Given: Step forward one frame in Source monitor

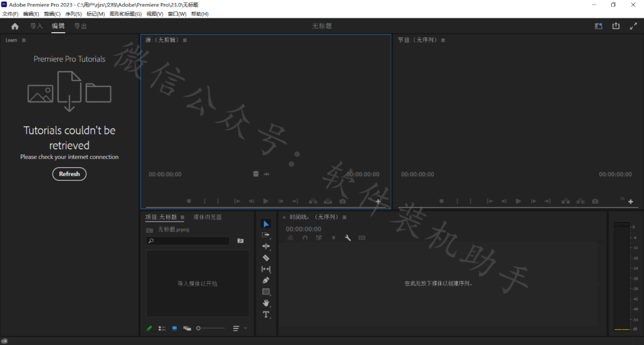Looking at the screenshot, I should pos(281,201).
